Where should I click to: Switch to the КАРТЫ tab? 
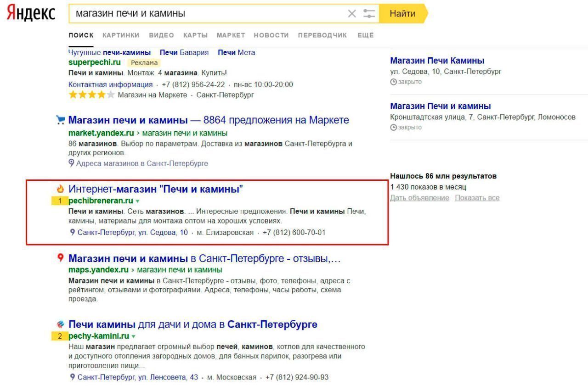pos(195,35)
